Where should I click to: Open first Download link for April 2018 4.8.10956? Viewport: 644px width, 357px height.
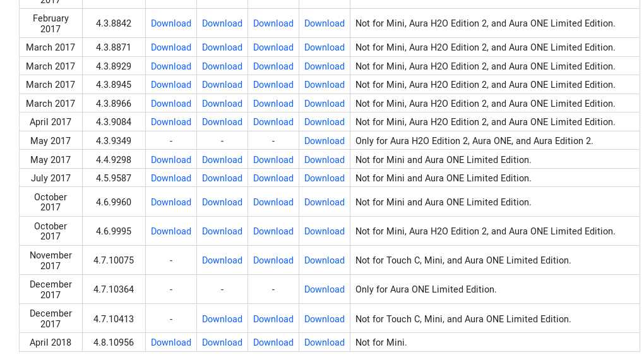[x=171, y=342]
